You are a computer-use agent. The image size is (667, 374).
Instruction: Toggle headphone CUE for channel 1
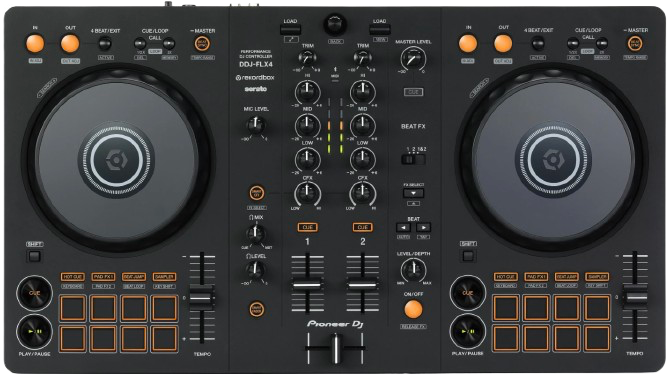click(x=307, y=228)
